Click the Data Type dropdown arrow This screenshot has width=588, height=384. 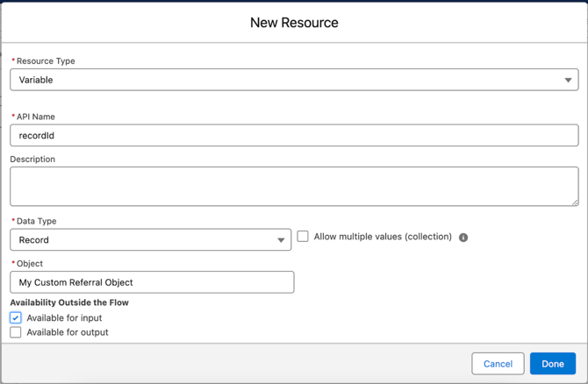click(281, 240)
